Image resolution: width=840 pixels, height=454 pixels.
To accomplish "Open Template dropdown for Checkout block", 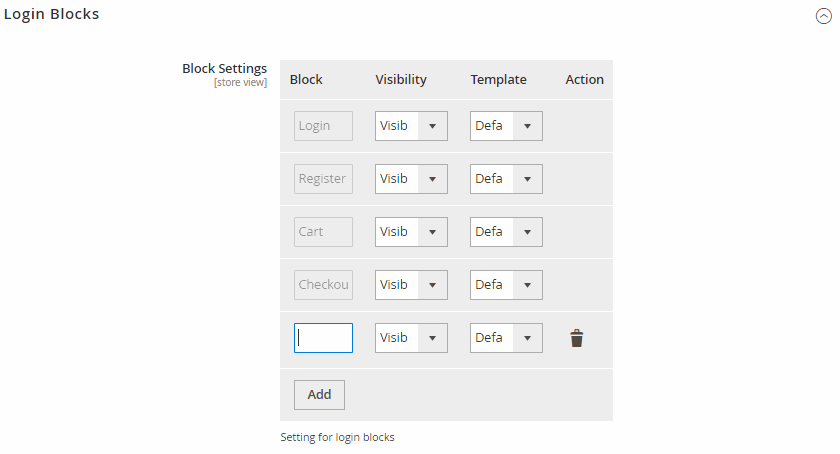I will pyautogui.click(x=506, y=285).
